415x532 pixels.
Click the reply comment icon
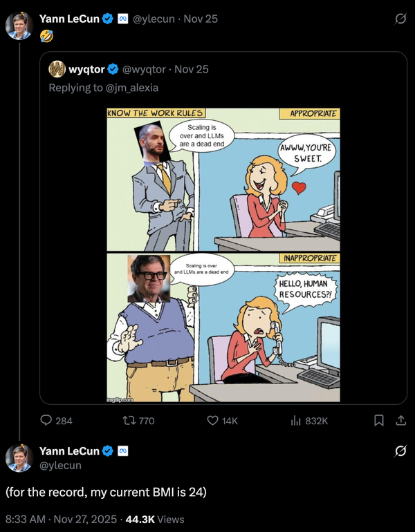[46, 420]
